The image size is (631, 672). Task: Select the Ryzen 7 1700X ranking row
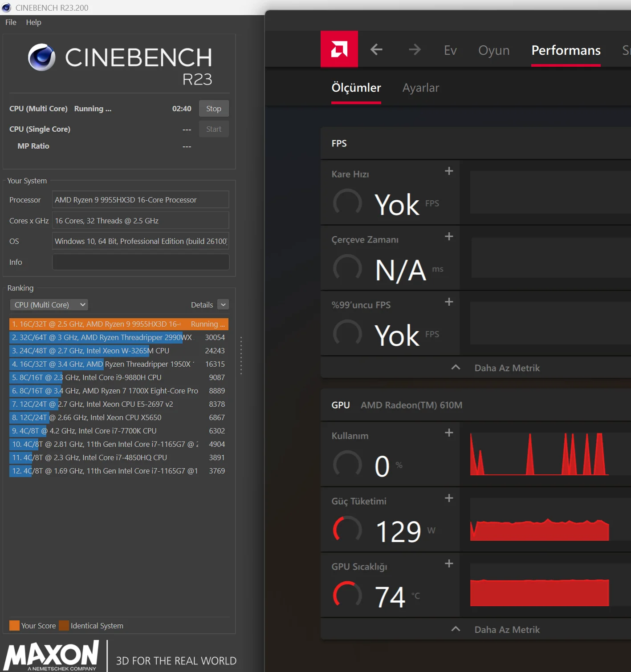119,391
